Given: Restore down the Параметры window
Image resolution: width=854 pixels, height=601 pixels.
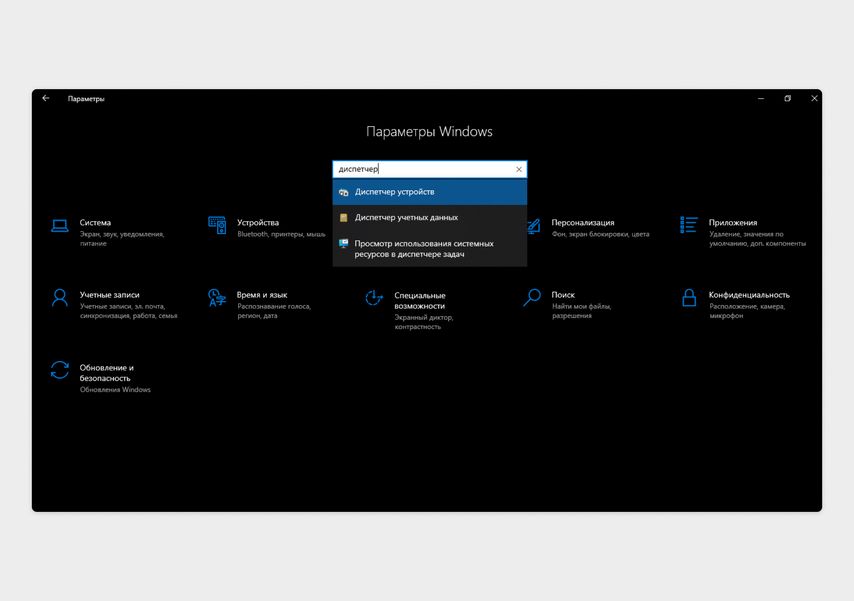Looking at the screenshot, I should tap(788, 99).
